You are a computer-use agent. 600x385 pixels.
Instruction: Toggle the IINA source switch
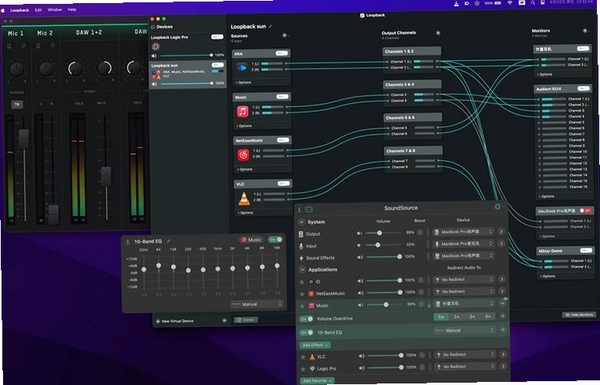coord(282,53)
